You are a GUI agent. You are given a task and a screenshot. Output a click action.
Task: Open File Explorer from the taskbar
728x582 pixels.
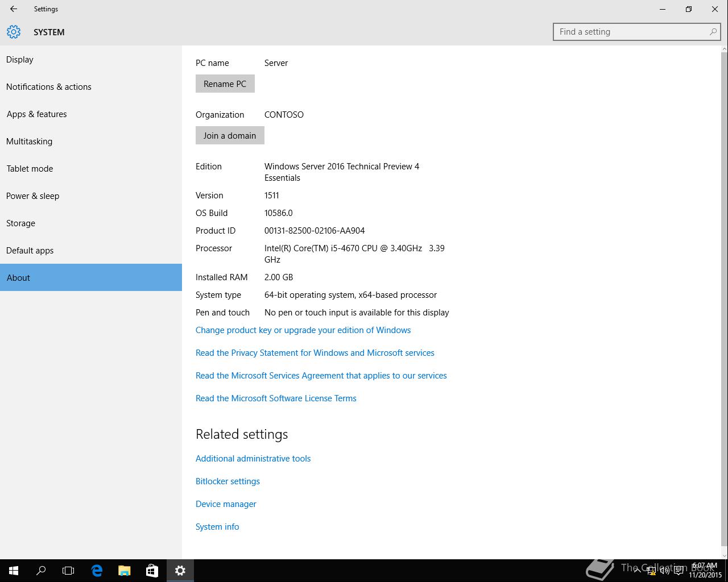pos(124,571)
